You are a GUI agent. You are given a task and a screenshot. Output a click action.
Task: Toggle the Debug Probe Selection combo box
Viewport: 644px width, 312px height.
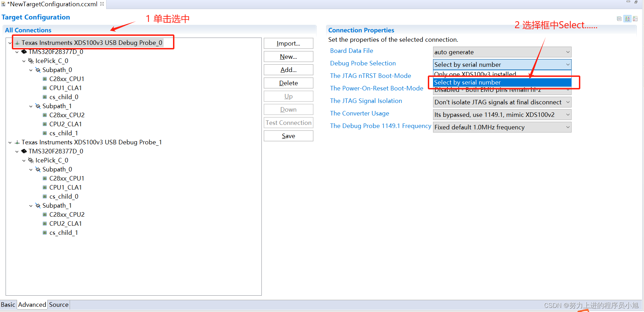pyautogui.click(x=502, y=65)
